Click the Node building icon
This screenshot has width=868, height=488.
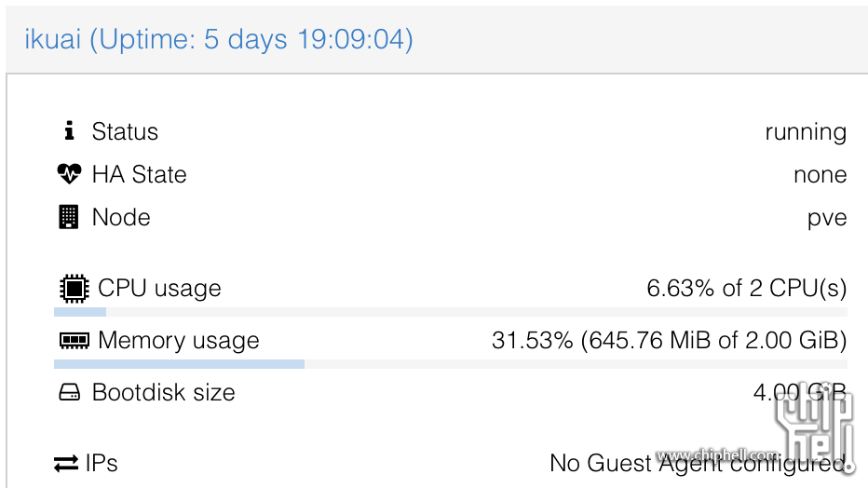(x=69, y=217)
